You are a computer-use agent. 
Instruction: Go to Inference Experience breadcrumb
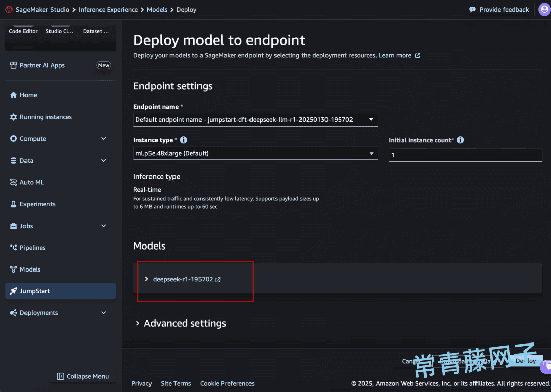click(x=108, y=10)
